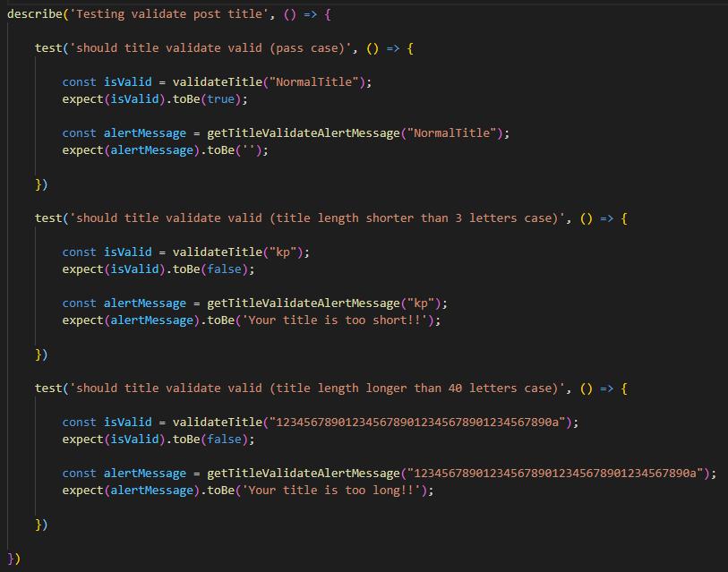Screen dimensions: 728x572
Task: Click the "kp" argument of validateTitle
Action: (x=283, y=252)
